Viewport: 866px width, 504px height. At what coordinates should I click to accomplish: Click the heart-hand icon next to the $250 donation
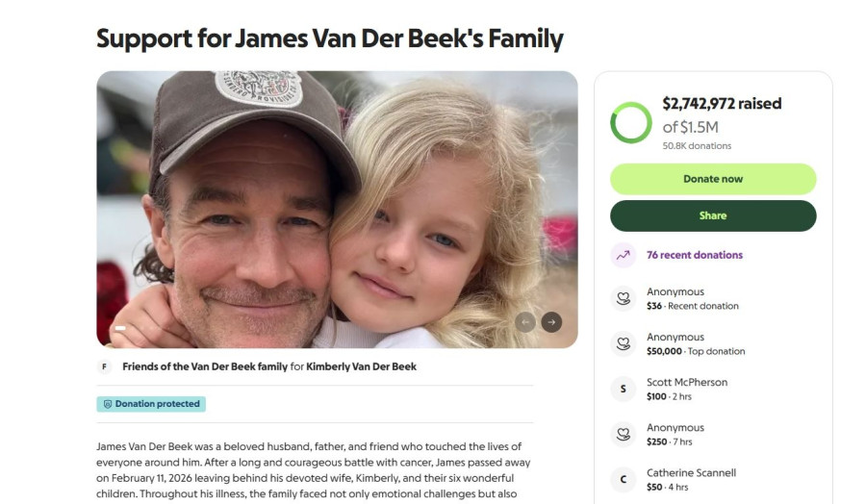pos(623,434)
